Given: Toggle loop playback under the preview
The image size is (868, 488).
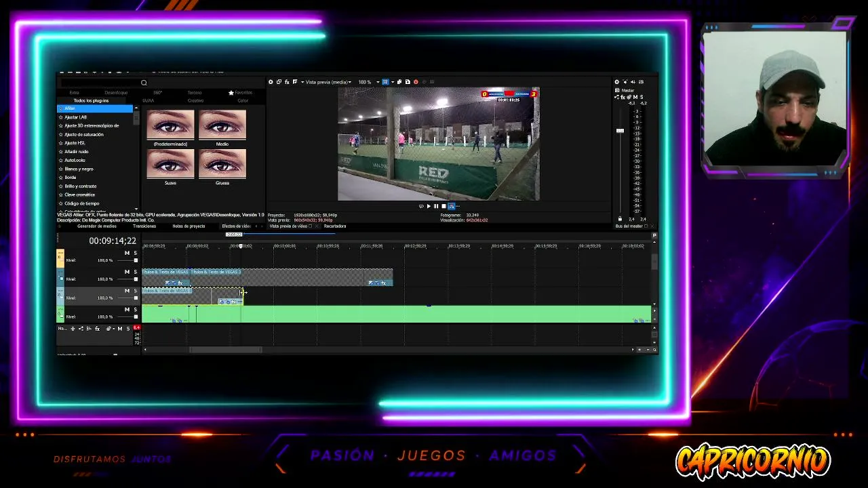Looking at the screenshot, I should [421, 206].
